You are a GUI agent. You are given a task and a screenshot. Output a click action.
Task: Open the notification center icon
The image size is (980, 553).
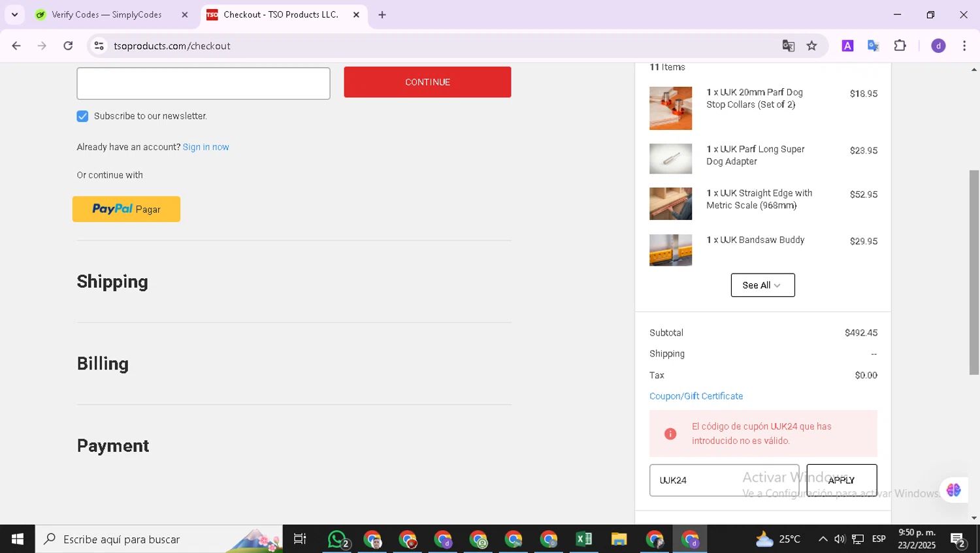(x=958, y=539)
